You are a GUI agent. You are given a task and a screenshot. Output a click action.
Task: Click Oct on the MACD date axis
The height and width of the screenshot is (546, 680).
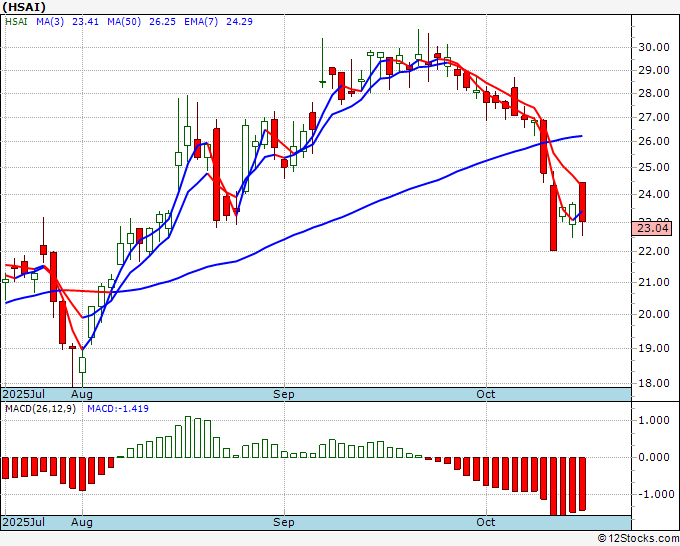pos(486,522)
